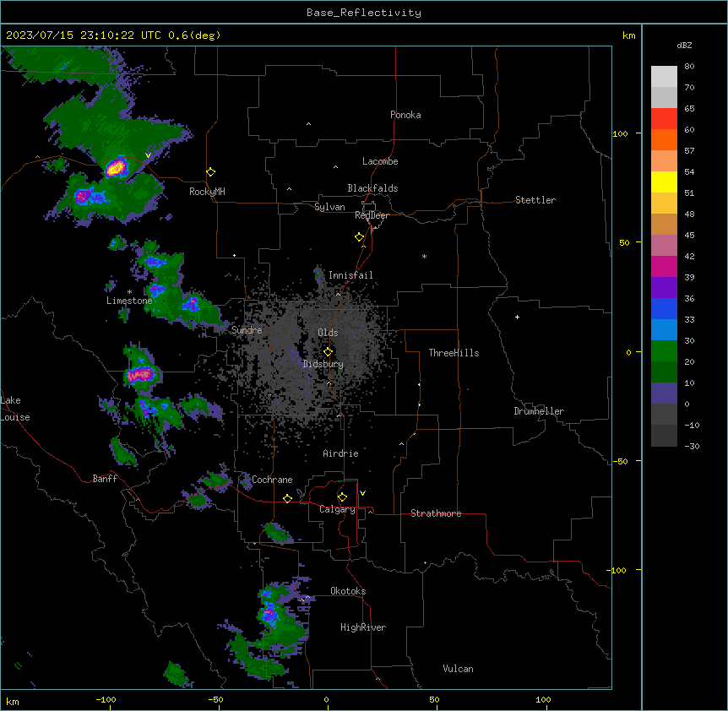Click the -30 value on the dBZ legend
This screenshot has width=728, height=711.
(x=692, y=446)
